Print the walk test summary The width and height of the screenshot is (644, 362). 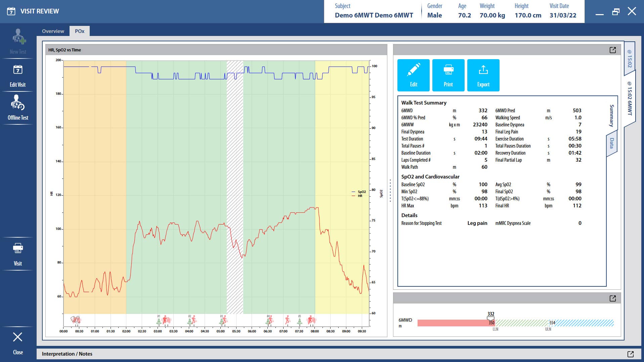point(448,75)
